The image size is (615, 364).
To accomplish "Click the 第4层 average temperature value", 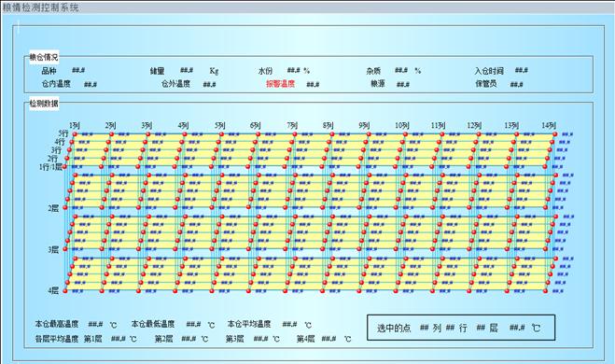I will 328,339.
